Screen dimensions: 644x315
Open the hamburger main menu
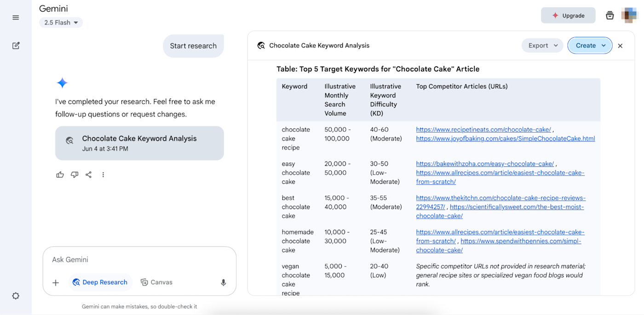point(16,17)
